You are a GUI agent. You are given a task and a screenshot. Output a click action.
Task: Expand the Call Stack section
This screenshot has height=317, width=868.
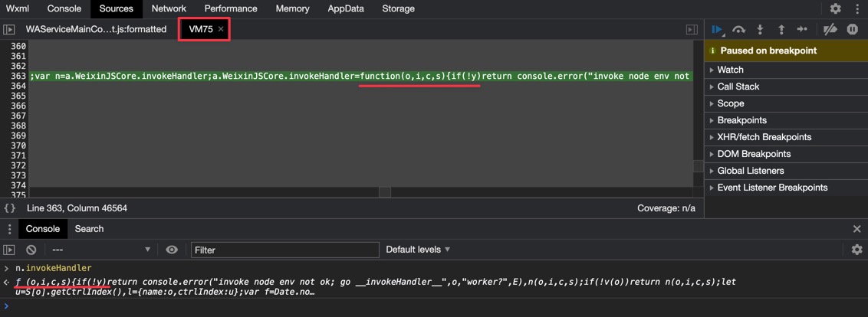tap(738, 87)
